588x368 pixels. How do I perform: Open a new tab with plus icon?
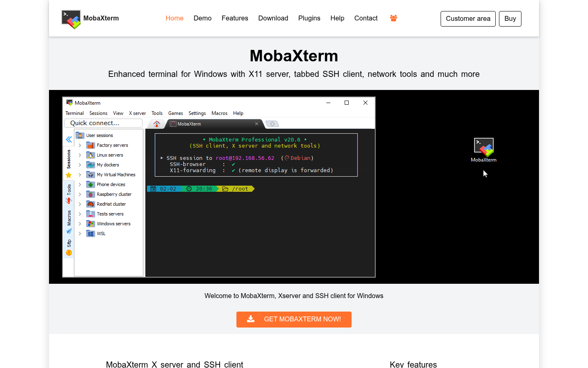(272, 124)
